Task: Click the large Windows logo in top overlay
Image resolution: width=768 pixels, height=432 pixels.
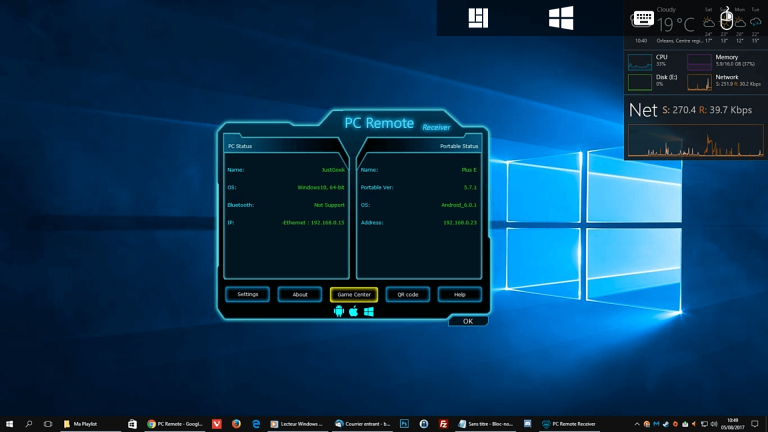Action: (x=561, y=18)
